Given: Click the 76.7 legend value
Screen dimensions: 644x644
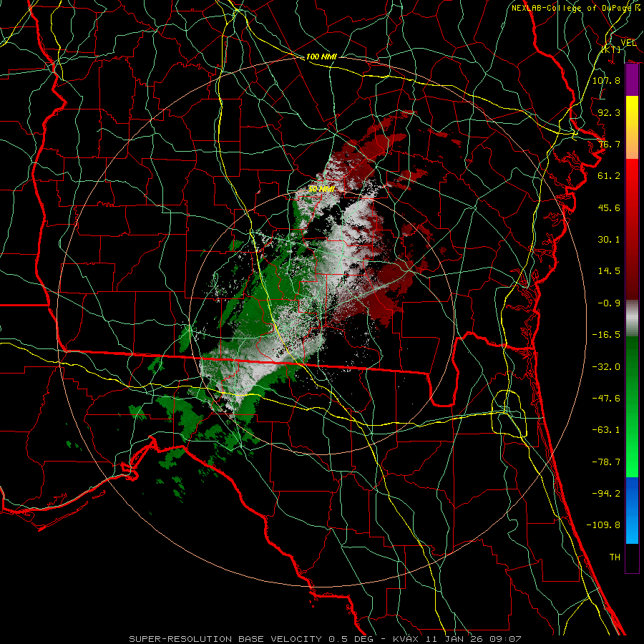Looking at the screenshot, I should pyautogui.click(x=609, y=144).
